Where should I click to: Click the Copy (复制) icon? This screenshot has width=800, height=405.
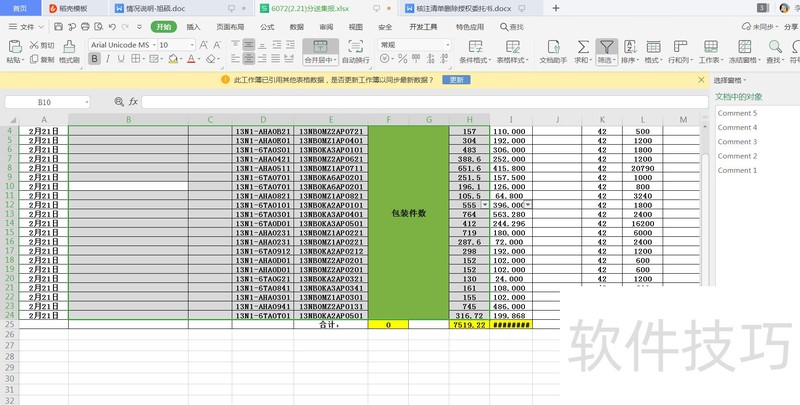pyautogui.click(x=34, y=59)
